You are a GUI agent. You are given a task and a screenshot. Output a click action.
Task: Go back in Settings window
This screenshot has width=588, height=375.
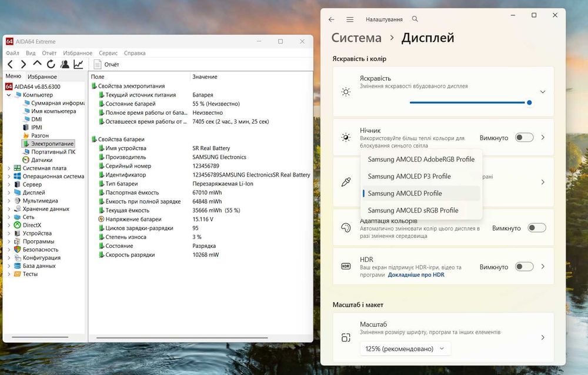331,19
